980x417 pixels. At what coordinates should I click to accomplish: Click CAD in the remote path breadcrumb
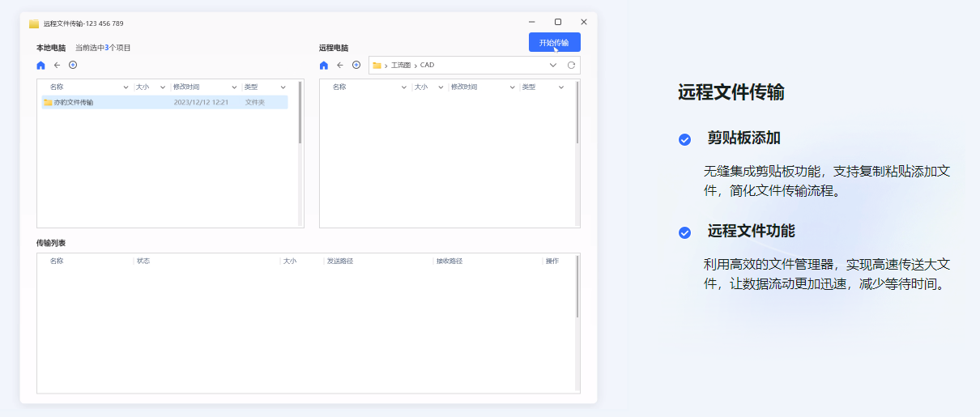click(x=428, y=65)
